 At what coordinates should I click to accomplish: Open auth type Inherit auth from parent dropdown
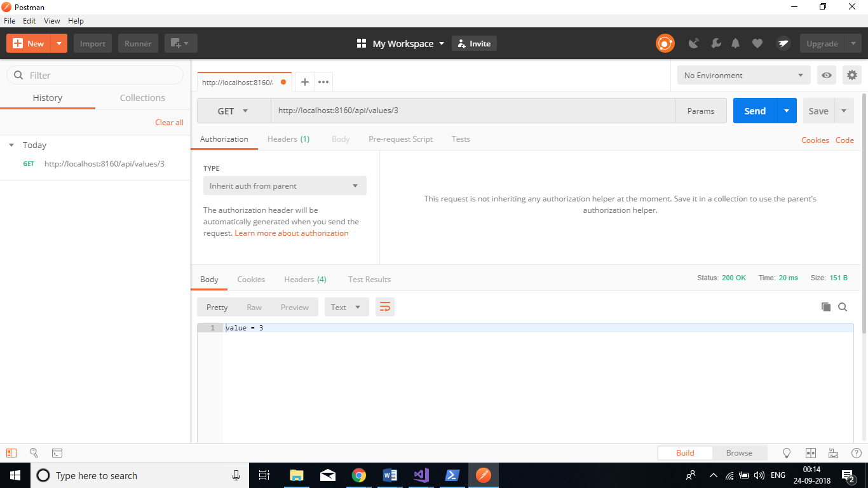[x=284, y=186]
